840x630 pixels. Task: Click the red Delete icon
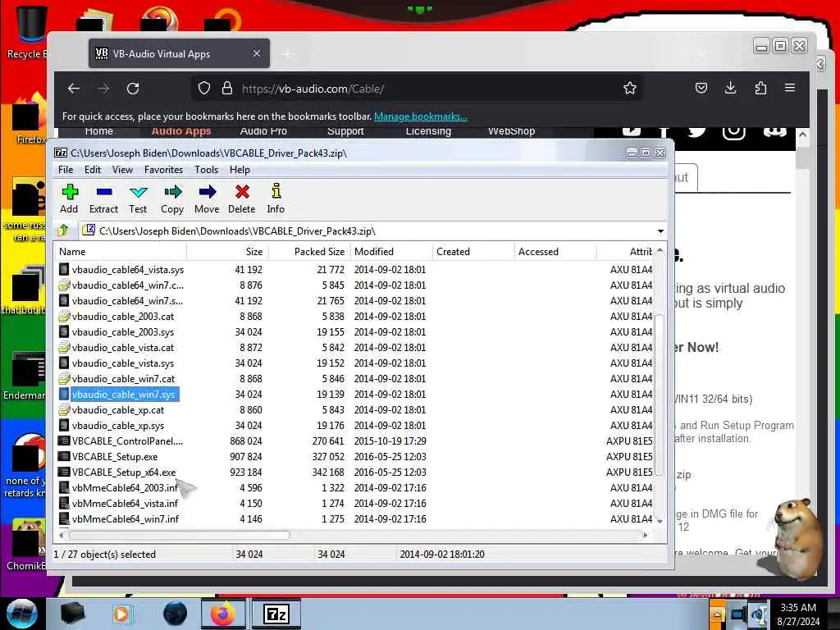tap(242, 199)
